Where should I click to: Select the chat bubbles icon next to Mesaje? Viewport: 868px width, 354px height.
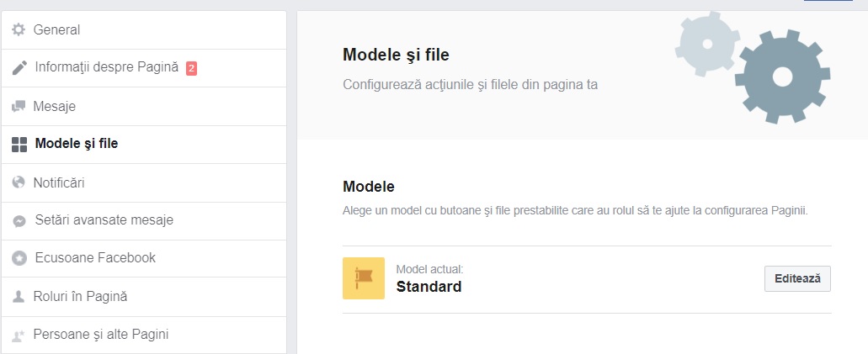19,106
